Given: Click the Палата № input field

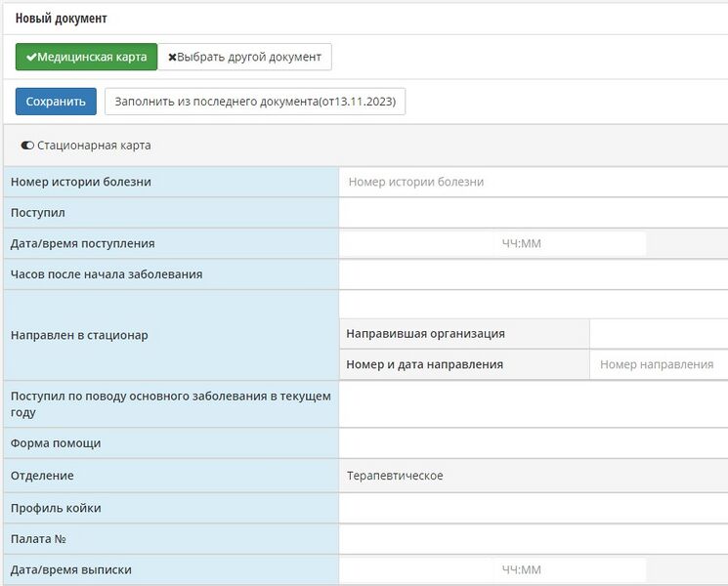Looking at the screenshot, I should point(534,539).
